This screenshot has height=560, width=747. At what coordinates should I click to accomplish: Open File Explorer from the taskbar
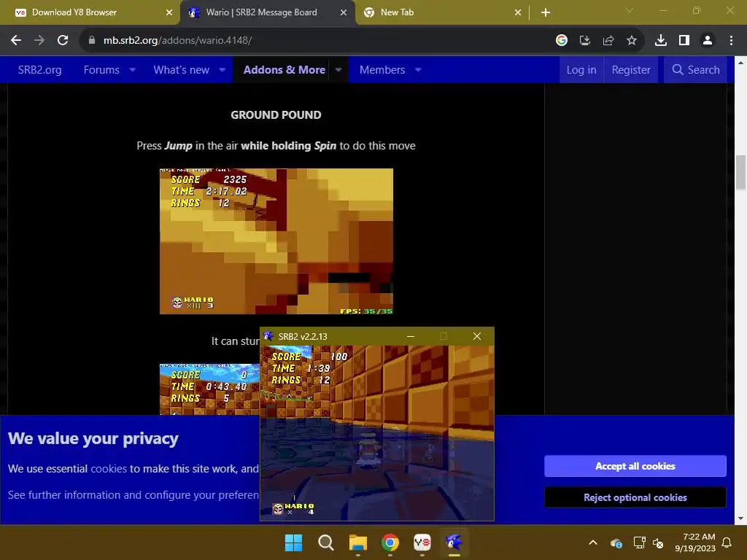357,542
